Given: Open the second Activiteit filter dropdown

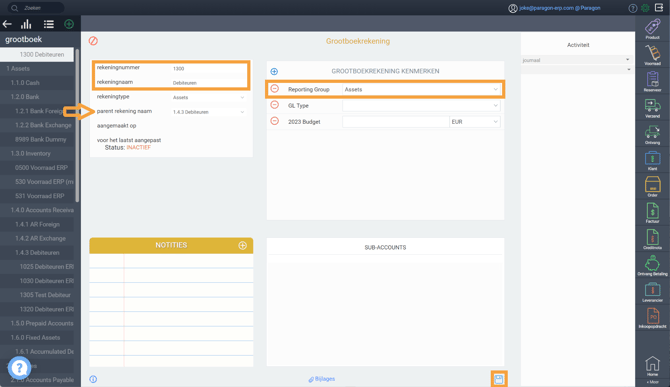Looking at the screenshot, I should 576,70.
